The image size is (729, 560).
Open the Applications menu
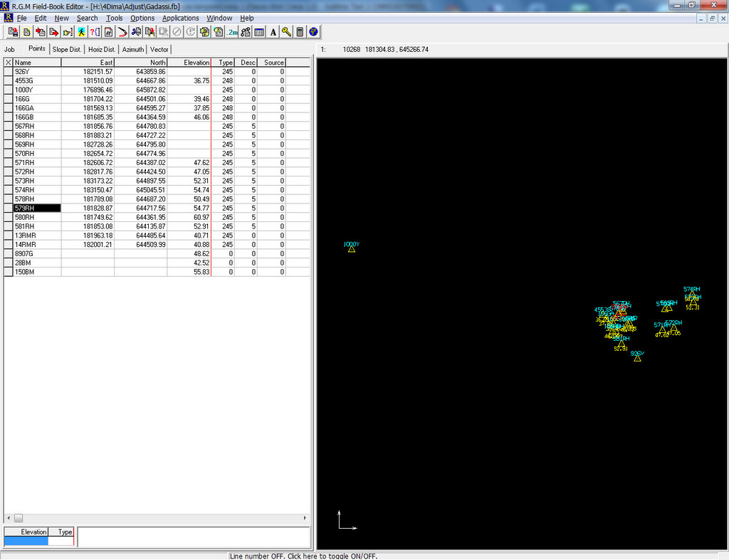[180, 18]
